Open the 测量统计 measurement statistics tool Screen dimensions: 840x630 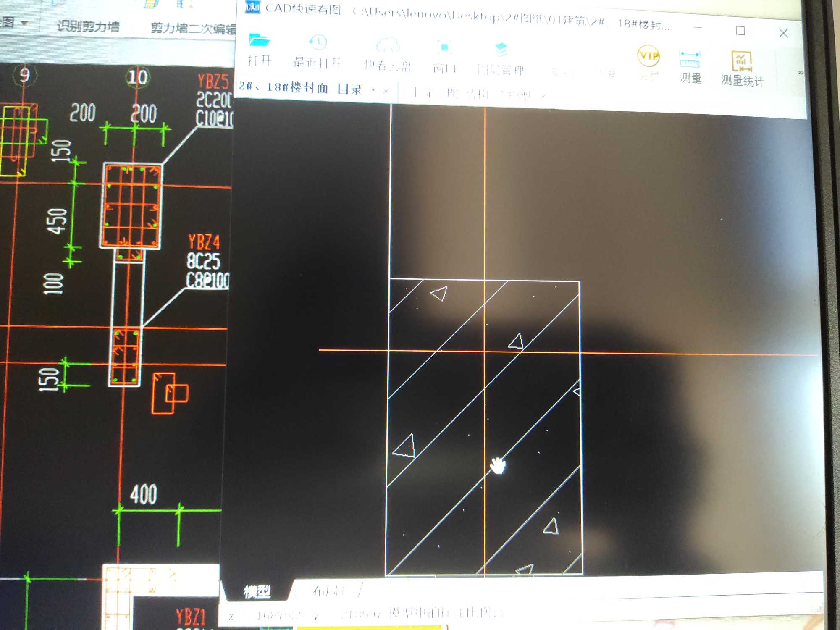click(742, 69)
